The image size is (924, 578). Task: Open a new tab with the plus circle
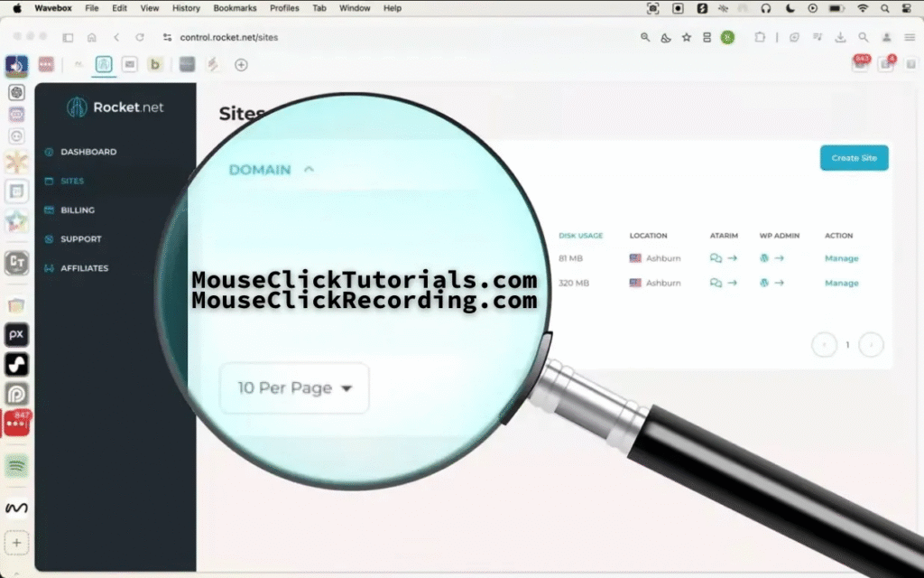click(241, 64)
